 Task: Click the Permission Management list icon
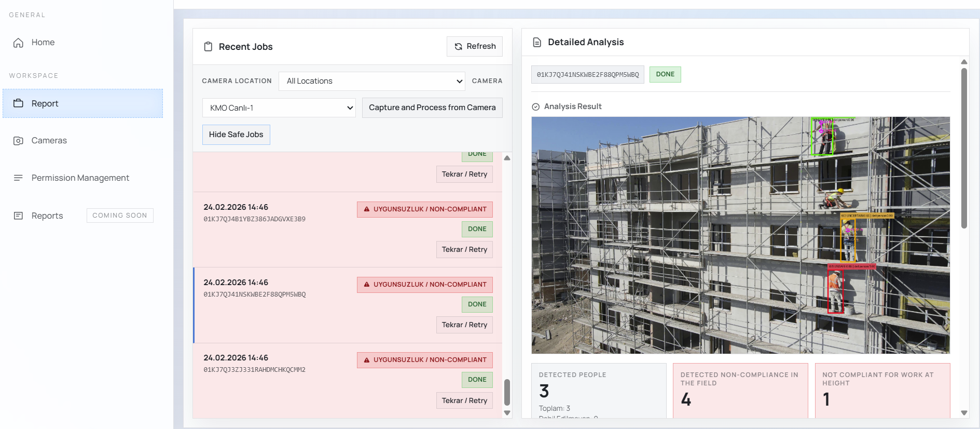(18, 178)
